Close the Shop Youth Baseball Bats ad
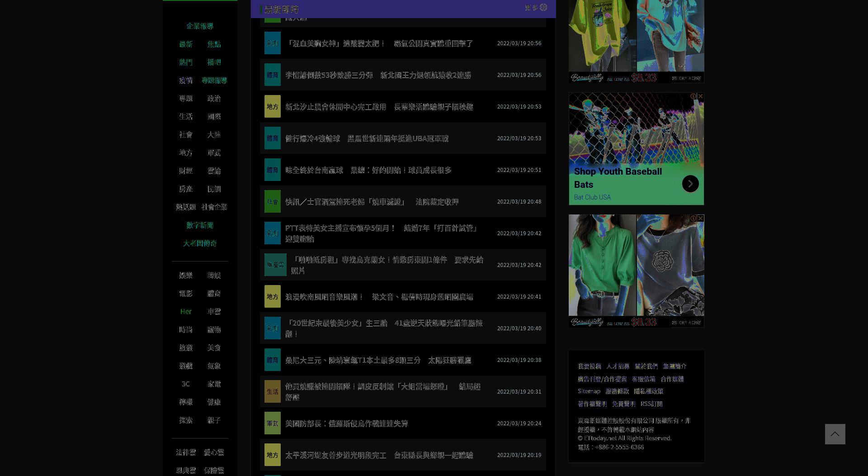868x476 pixels. (x=700, y=96)
